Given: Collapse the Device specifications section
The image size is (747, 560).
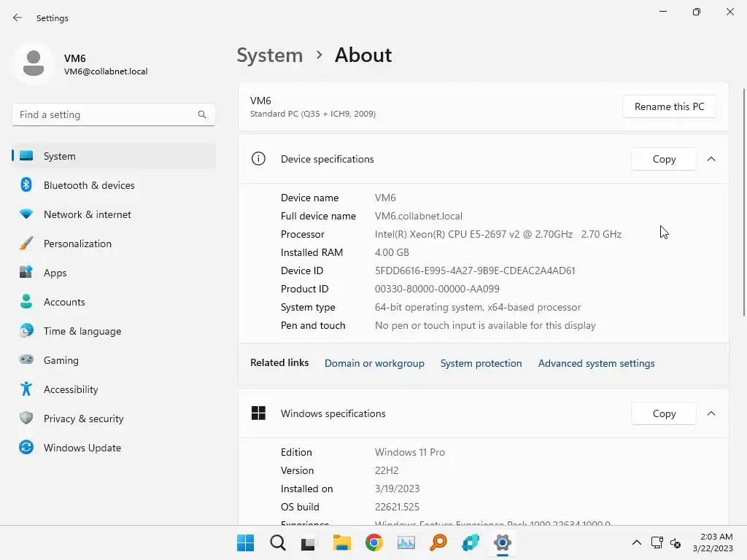Looking at the screenshot, I should click(x=711, y=159).
